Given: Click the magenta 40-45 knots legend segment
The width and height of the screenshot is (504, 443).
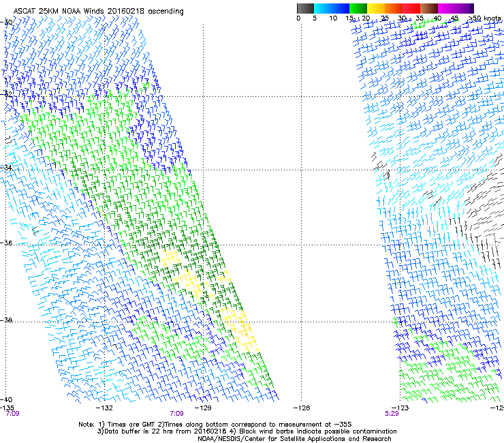Looking at the screenshot, I should click(x=447, y=8).
